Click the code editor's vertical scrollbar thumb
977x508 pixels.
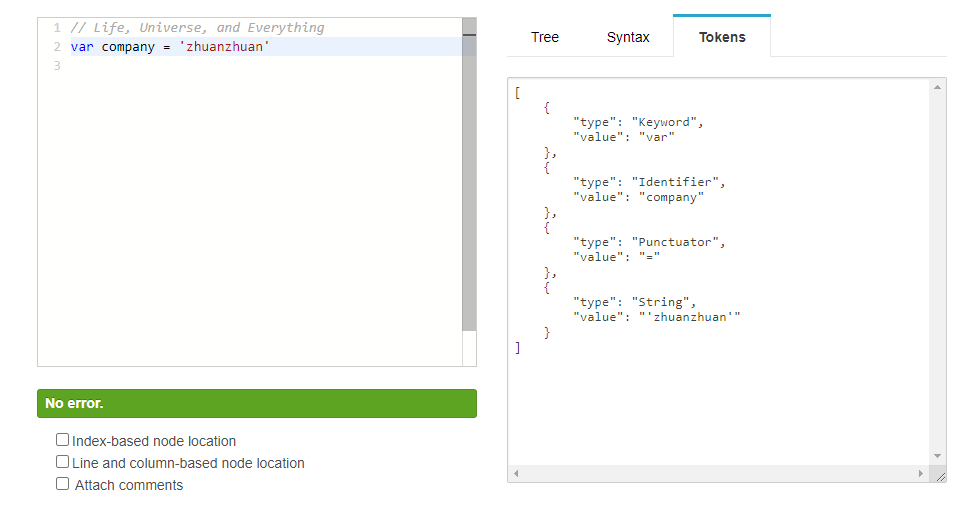pyautogui.click(x=469, y=180)
